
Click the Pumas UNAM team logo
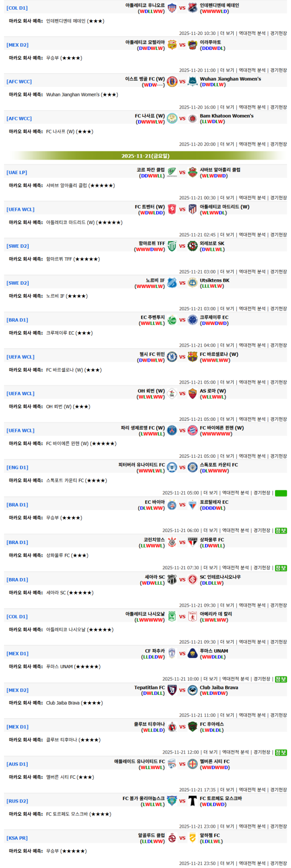click(193, 654)
